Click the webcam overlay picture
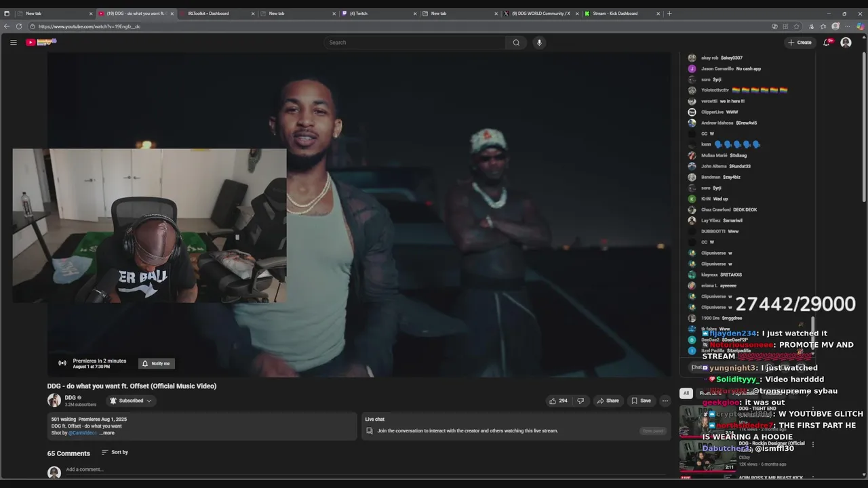This screenshot has height=488, width=868. (x=149, y=225)
